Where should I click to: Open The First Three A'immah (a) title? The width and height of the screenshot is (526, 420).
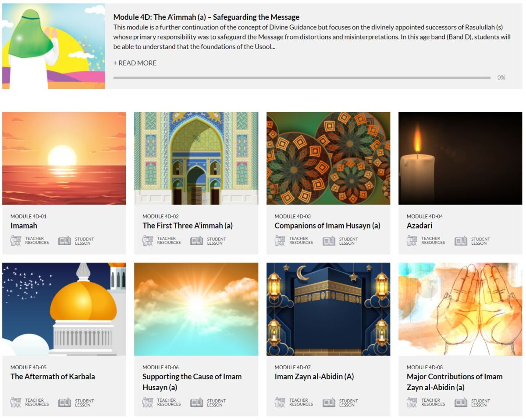coord(188,226)
